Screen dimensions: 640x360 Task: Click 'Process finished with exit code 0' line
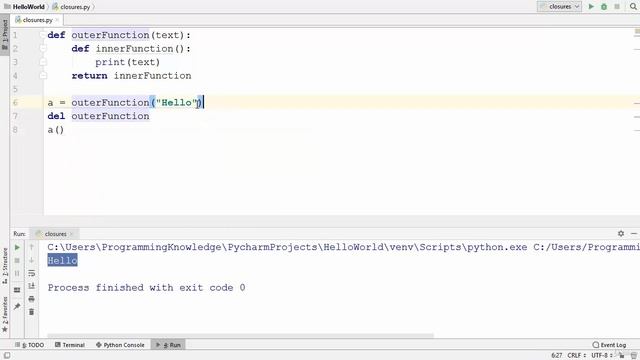click(x=146, y=288)
